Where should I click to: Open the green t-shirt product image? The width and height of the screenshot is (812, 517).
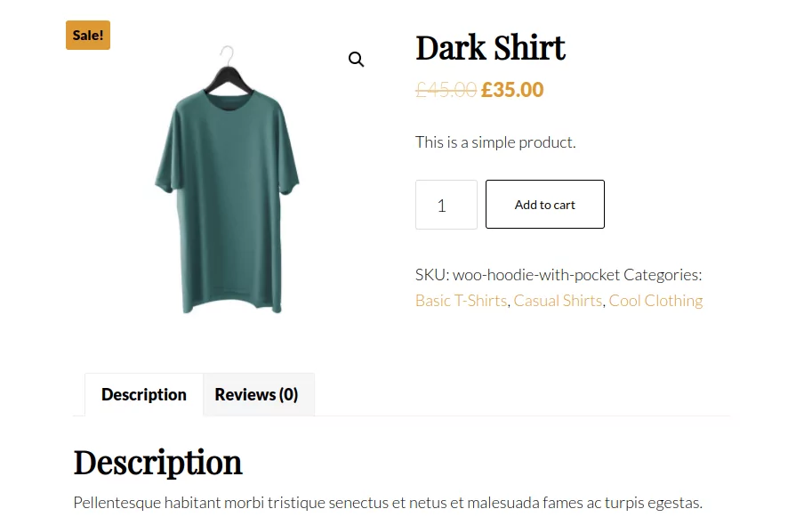[x=228, y=180]
